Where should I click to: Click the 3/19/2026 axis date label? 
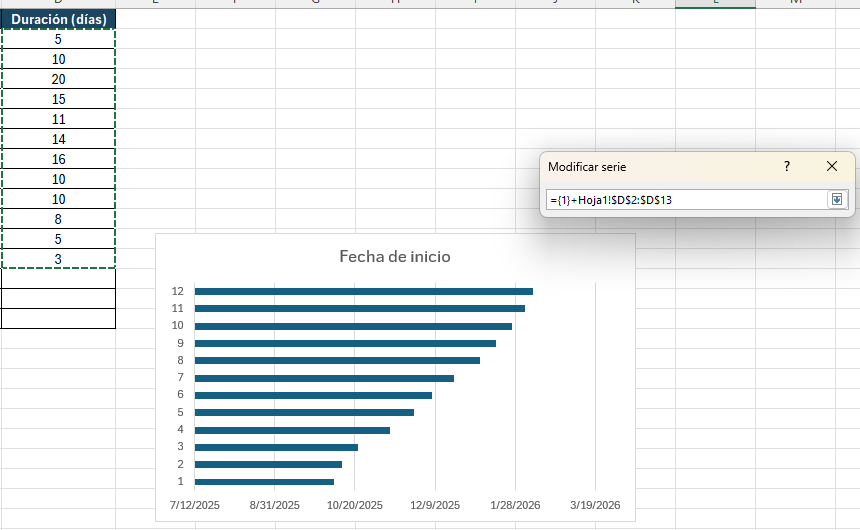(596, 506)
